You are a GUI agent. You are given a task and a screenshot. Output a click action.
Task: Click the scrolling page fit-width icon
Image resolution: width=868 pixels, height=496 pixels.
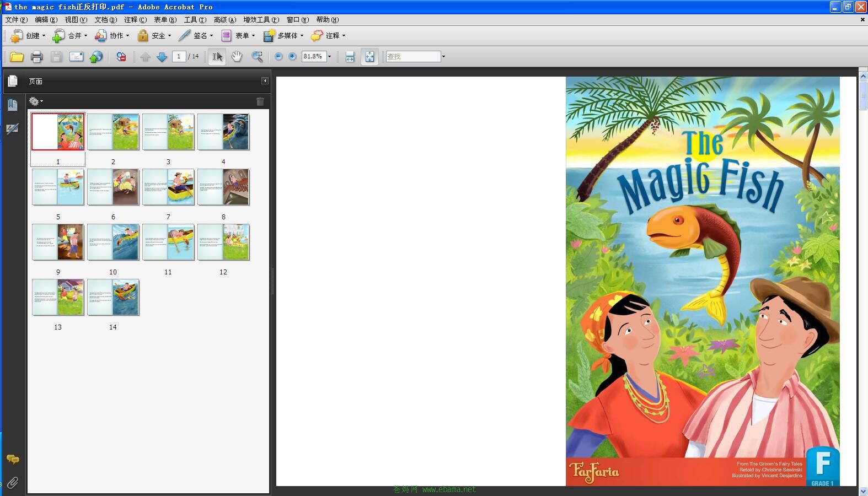350,57
